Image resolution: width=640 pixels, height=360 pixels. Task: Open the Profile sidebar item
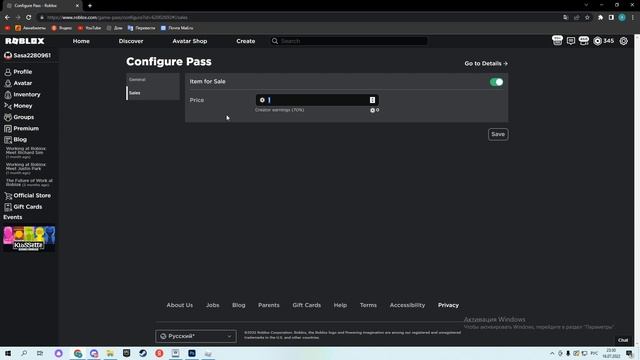[x=18, y=72]
